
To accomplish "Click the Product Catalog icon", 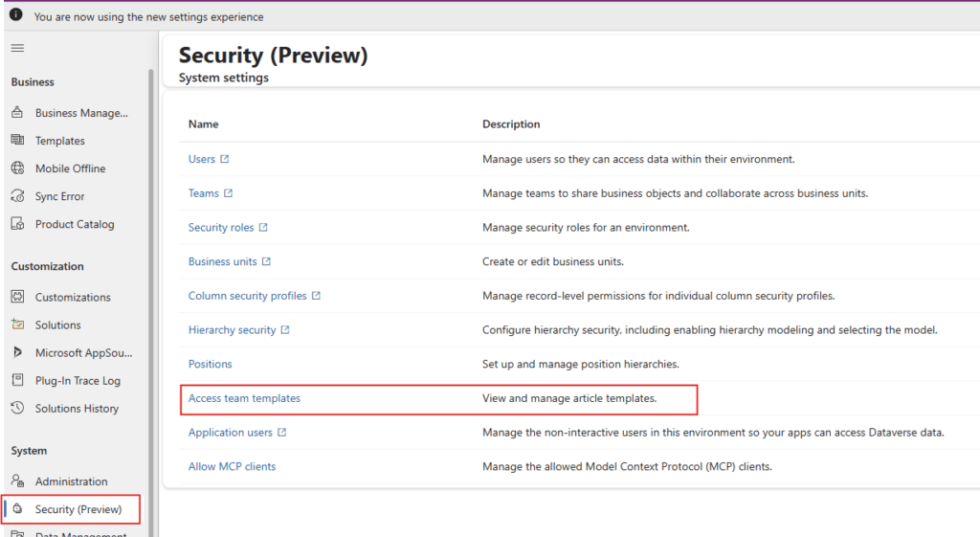I will [x=17, y=224].
